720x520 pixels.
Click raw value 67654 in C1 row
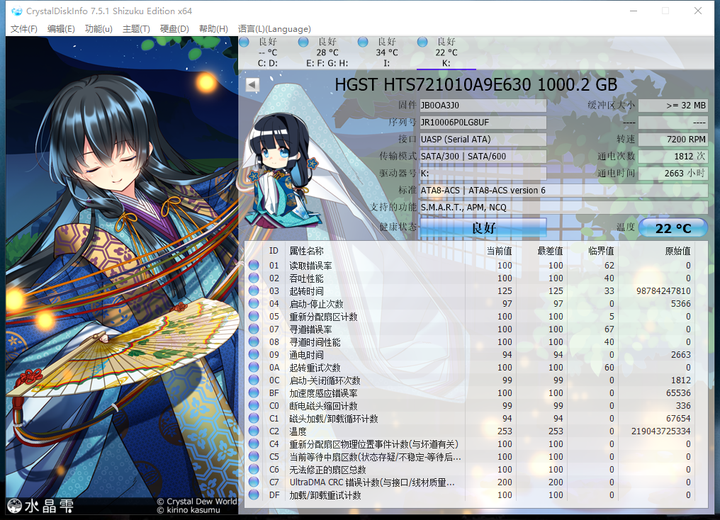click(678, 418)
